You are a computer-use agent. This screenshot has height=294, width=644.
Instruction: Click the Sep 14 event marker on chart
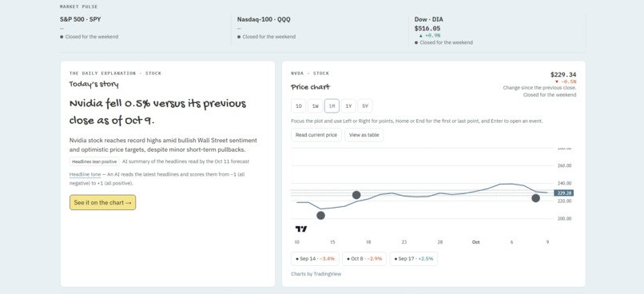(x=320, y=215)
